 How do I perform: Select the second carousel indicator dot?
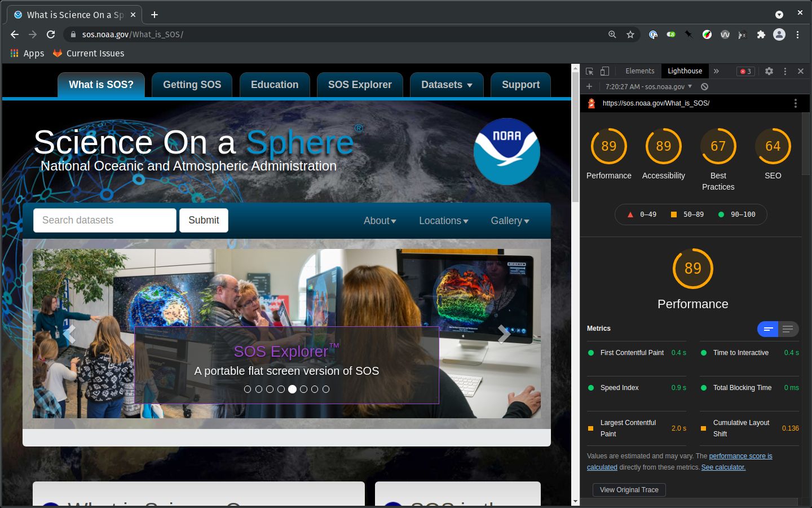tap(259, 389)
